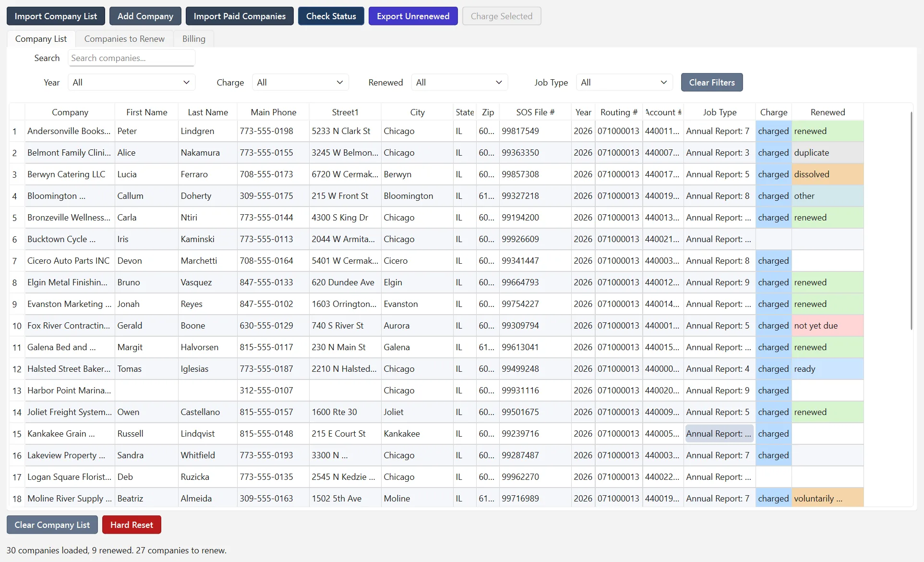Select row number 1 header
Image resolution: width=924 pixels, height=562 pixels.
17,131
